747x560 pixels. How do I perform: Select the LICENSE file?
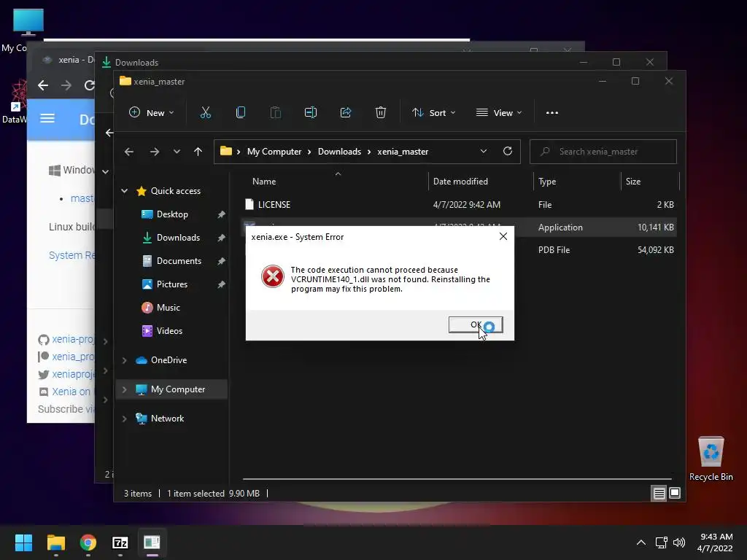(x=459, y=205)
